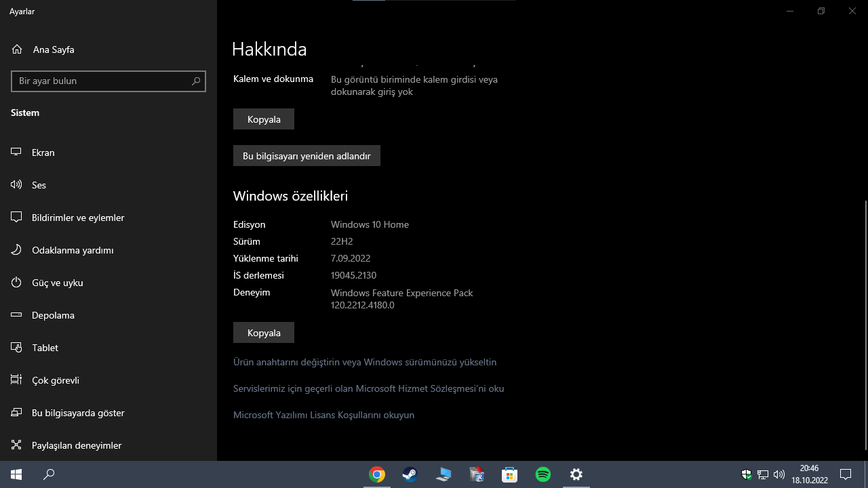The height and width of the screenshot is (488, 868).
Task: Open the notification center icon
Action: point(846,474)
